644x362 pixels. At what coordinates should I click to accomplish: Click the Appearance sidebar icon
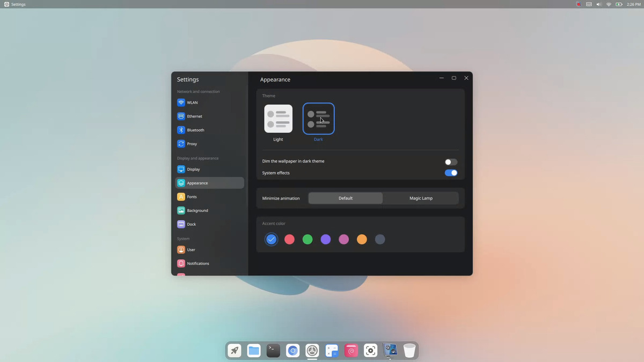tap(181, 183)
